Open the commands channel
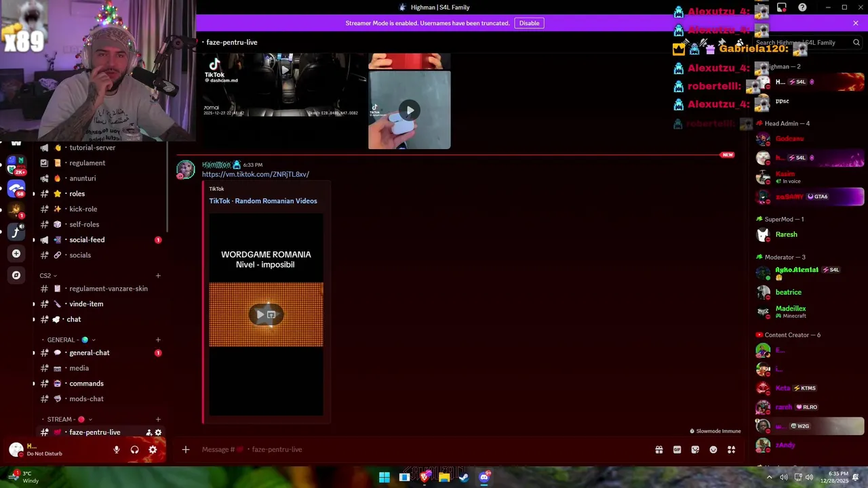Image resolution: width=868 pixels, height=488 pixels. (86, 384)
